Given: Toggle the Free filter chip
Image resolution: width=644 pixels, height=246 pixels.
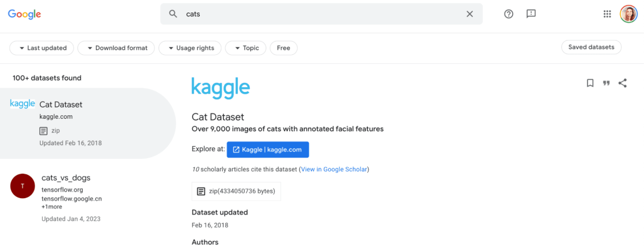Looking at the screenshot, I should pos(284,48).
